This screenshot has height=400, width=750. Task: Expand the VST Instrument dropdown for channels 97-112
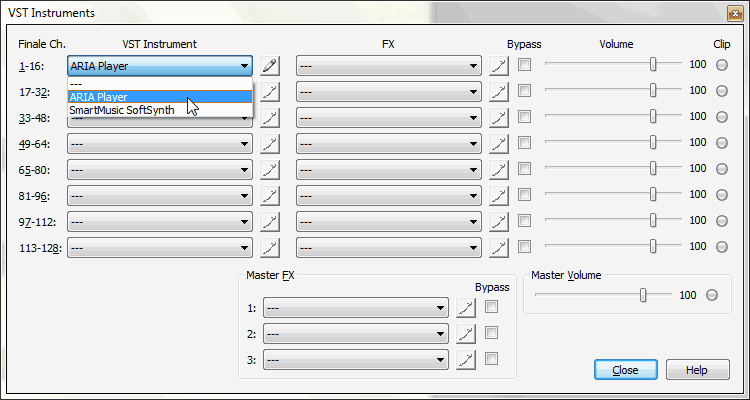coord(244,221)
